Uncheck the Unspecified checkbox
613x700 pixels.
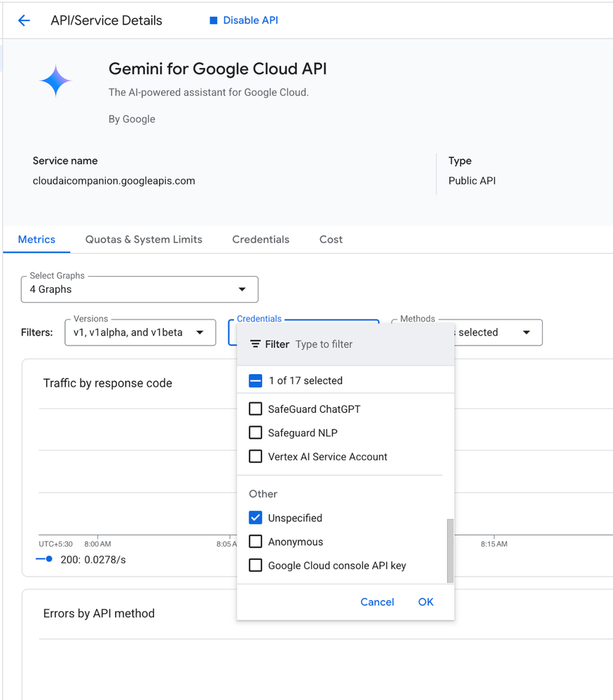[256, 518]
